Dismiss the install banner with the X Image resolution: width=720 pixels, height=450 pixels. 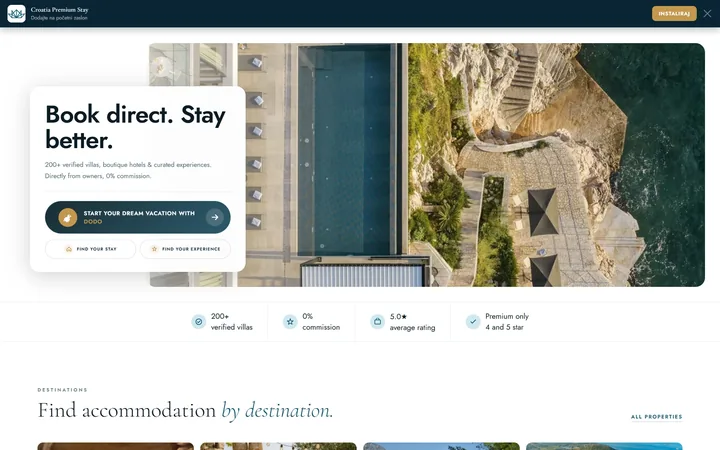[x=707, y=13]
